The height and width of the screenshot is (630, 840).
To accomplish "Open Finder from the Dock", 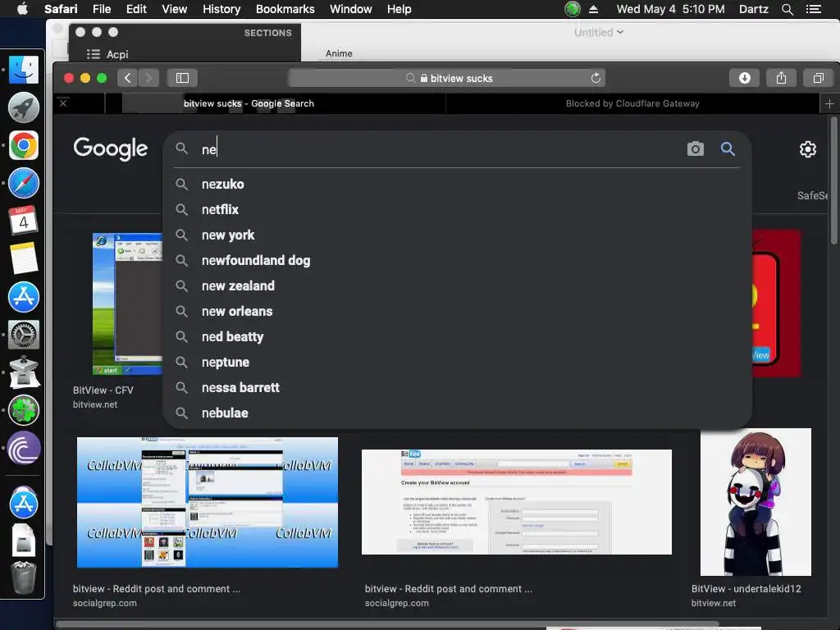I will pos(24,70).
